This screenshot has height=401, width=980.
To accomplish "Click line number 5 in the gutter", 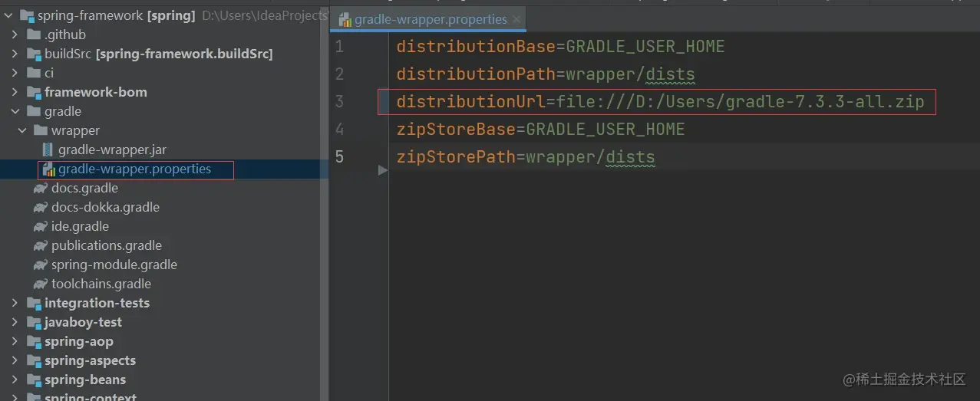I will 339,157.
